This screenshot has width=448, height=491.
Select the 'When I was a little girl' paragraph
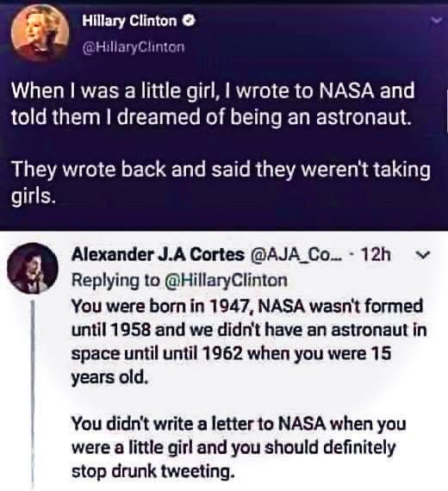pos(213,103)
